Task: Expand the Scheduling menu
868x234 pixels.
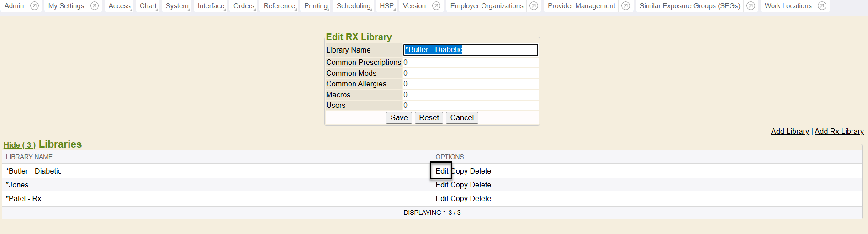Action: tap(354, 6)
